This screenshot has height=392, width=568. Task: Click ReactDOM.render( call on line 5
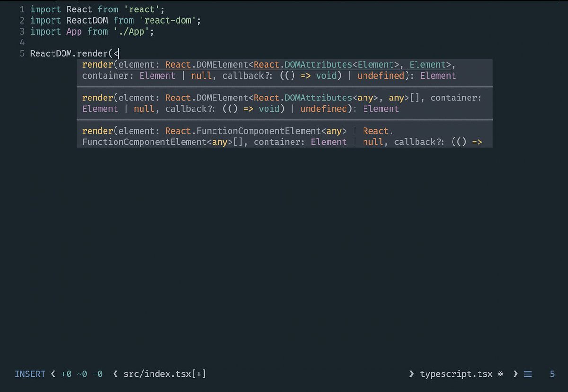(x=71, y=53)
